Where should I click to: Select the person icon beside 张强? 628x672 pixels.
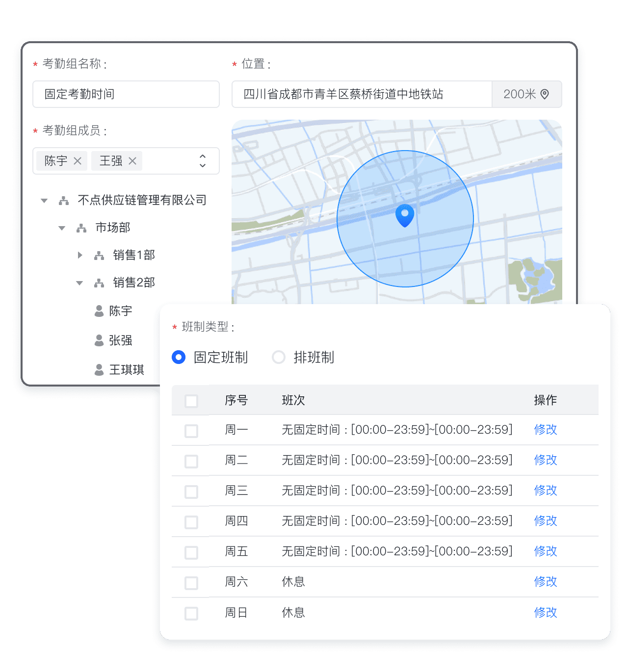coord(99,340)
